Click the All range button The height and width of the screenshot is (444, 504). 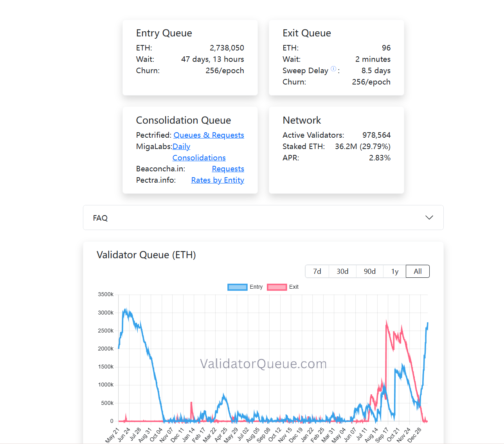point(417,271)
